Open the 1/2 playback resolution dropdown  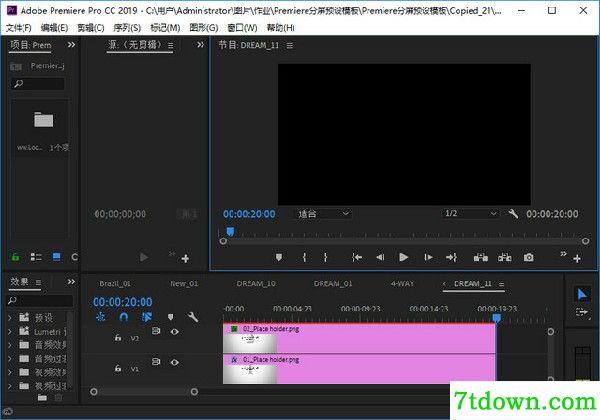coord(471,213)
